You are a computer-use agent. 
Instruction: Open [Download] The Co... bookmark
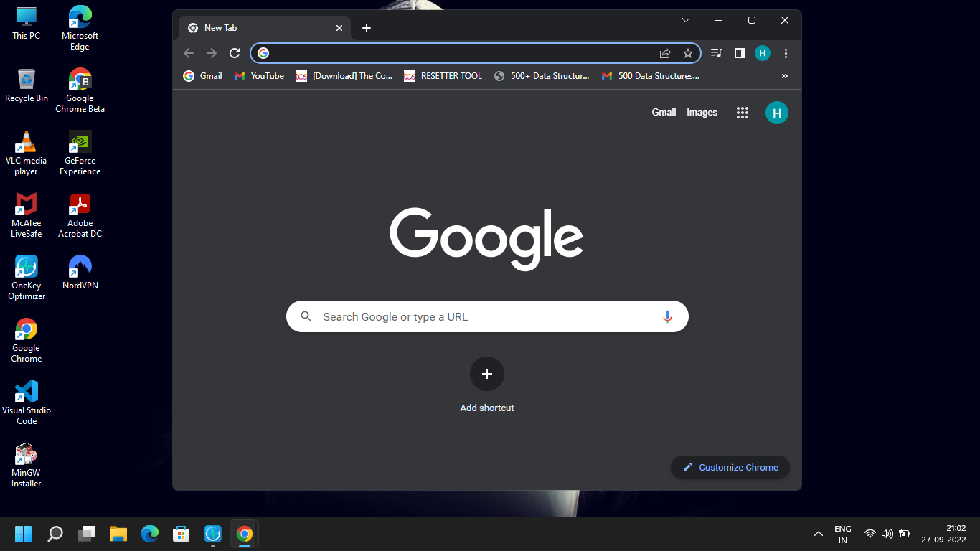[x=344, y=76]
